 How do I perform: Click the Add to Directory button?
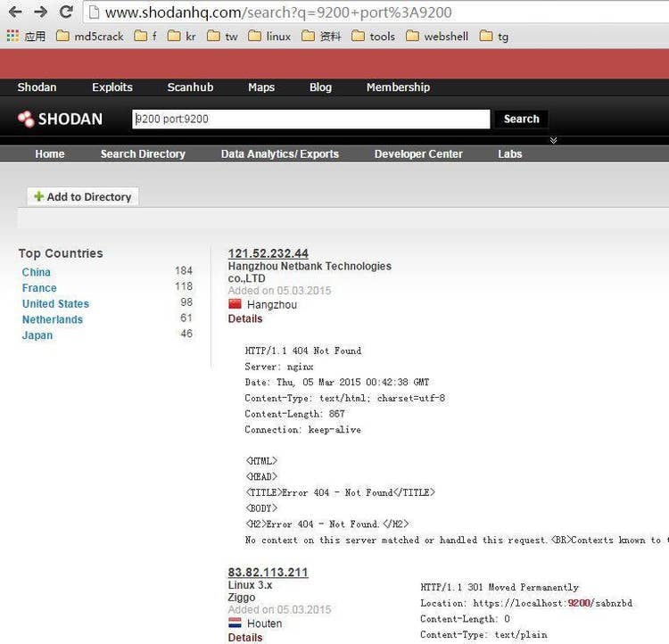pos(82,197)
